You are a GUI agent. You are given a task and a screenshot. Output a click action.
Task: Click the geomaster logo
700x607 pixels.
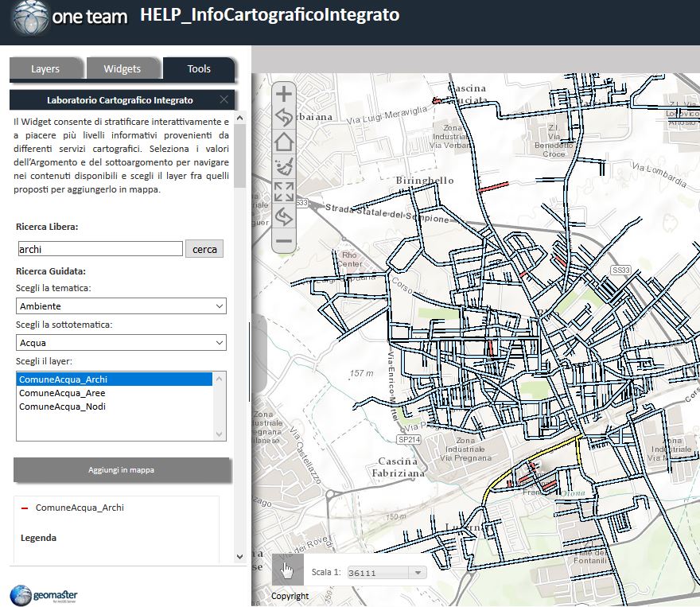[x=44, y=595]
